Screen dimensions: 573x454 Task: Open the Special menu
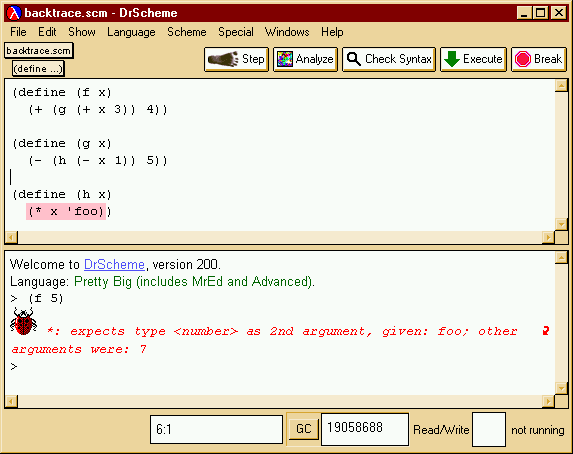tap(236, 32)
